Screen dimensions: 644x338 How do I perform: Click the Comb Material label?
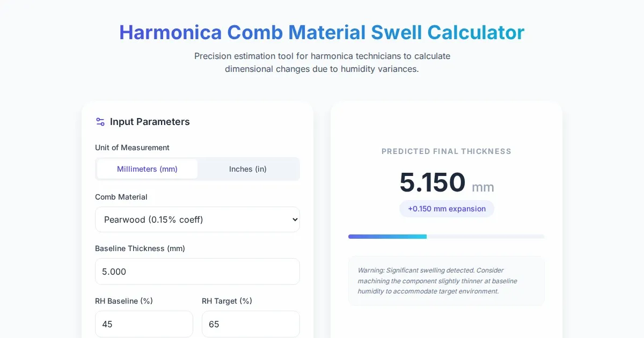[x=121, y=197]
